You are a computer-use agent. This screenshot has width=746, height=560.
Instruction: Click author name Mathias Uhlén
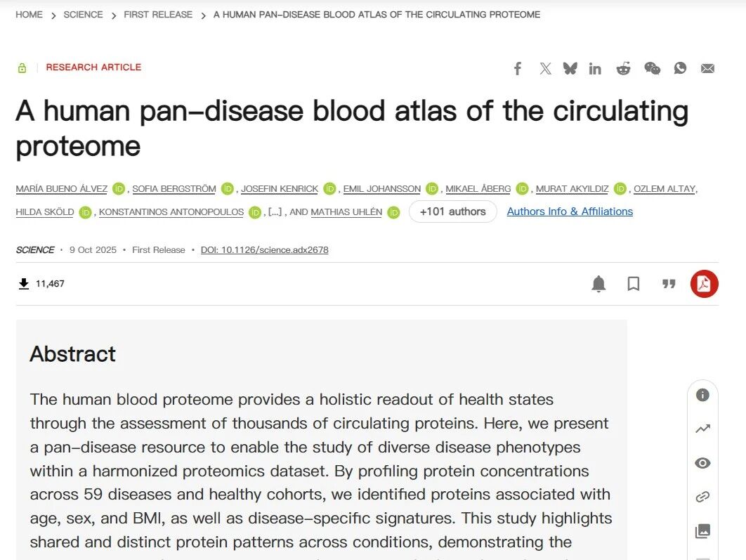346,212
